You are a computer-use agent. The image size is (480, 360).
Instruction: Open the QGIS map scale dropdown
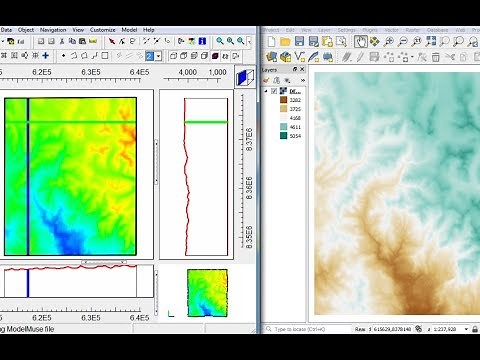point(466,329)
